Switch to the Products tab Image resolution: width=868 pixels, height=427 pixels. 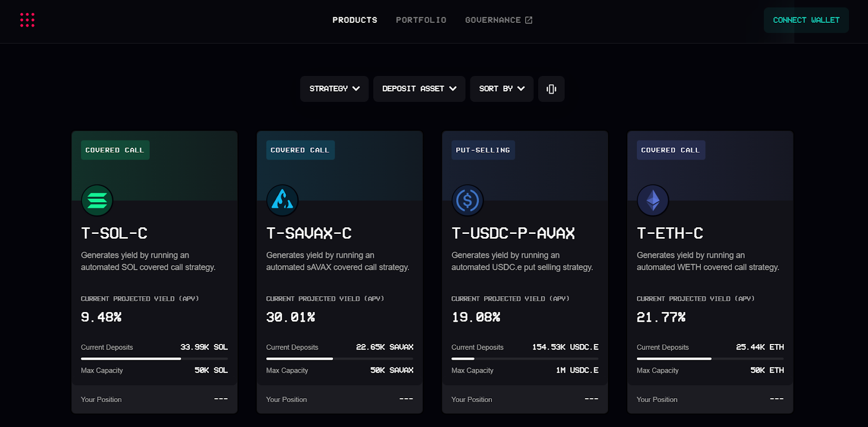click(x=355, y=20)
